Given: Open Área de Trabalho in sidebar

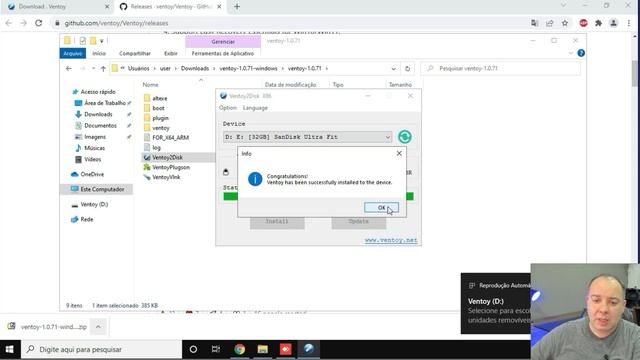Looking at the screenshot, I should point(105,103).
